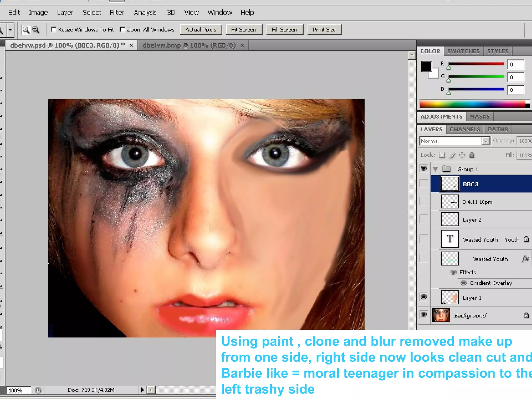Click the R value input field
Screen dimensions: 532x399
click(x=516, y=64)
